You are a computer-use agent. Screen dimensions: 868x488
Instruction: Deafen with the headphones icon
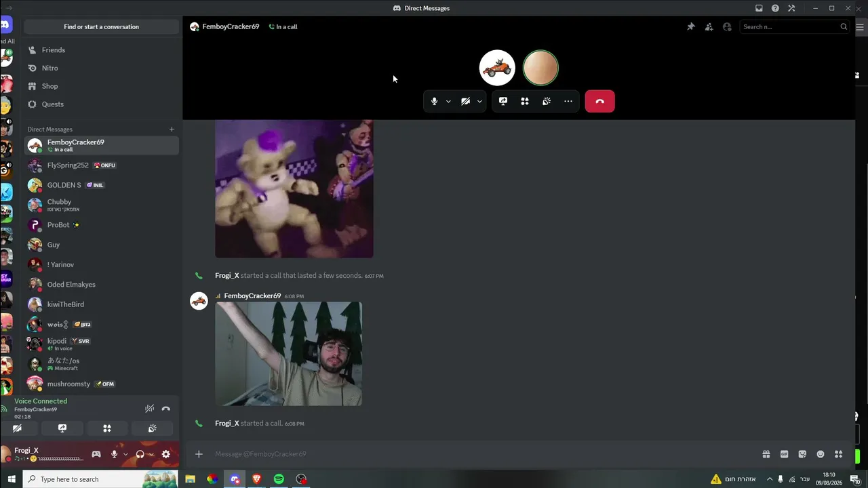click(x=140, y=454)
